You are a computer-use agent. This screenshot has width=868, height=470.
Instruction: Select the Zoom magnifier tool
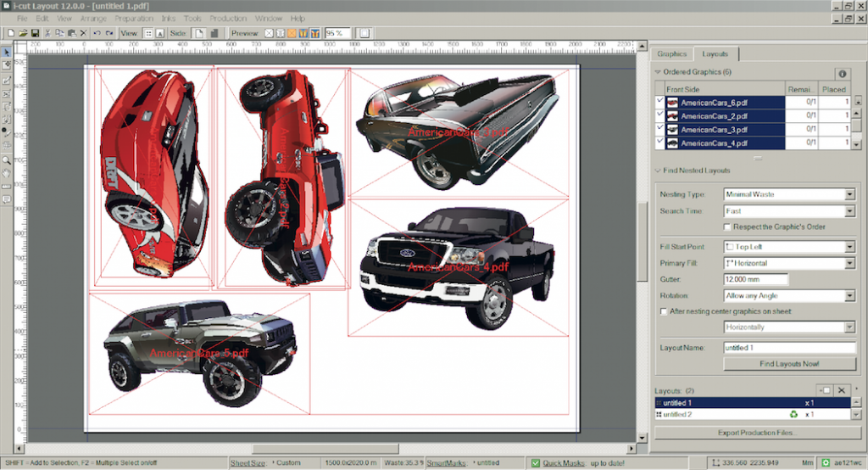(6, 160)
